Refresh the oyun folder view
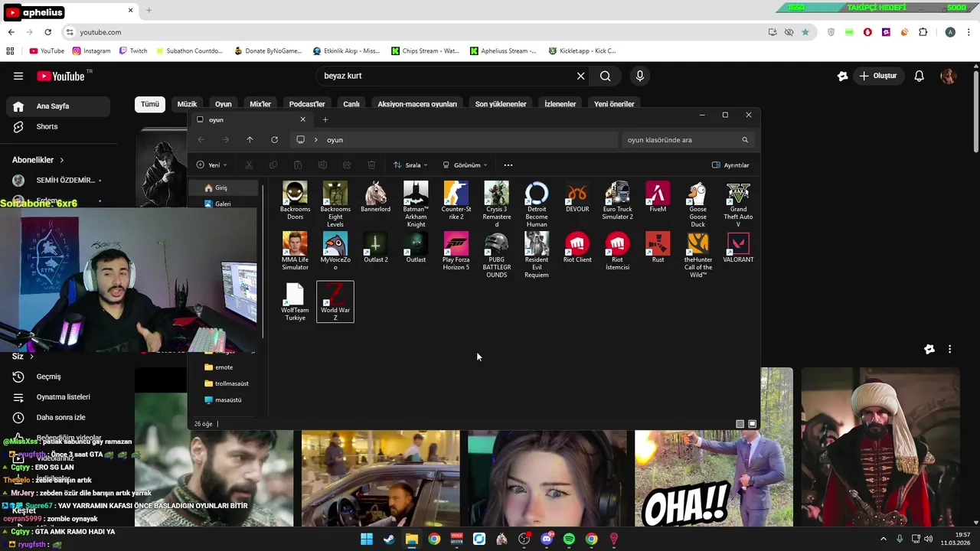The height and width of the screenshot is (551, 980). (x=274, y=140)
